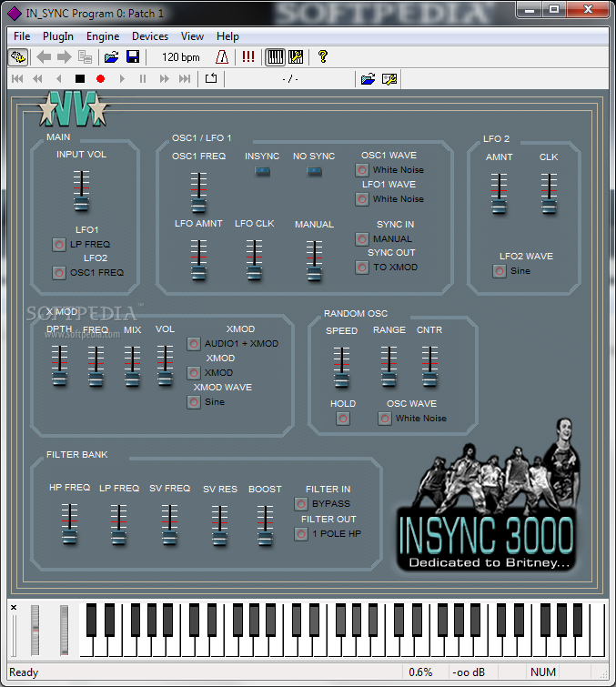
Task: Change XMOD WAVE Sine selector
Action: [194, 402]
